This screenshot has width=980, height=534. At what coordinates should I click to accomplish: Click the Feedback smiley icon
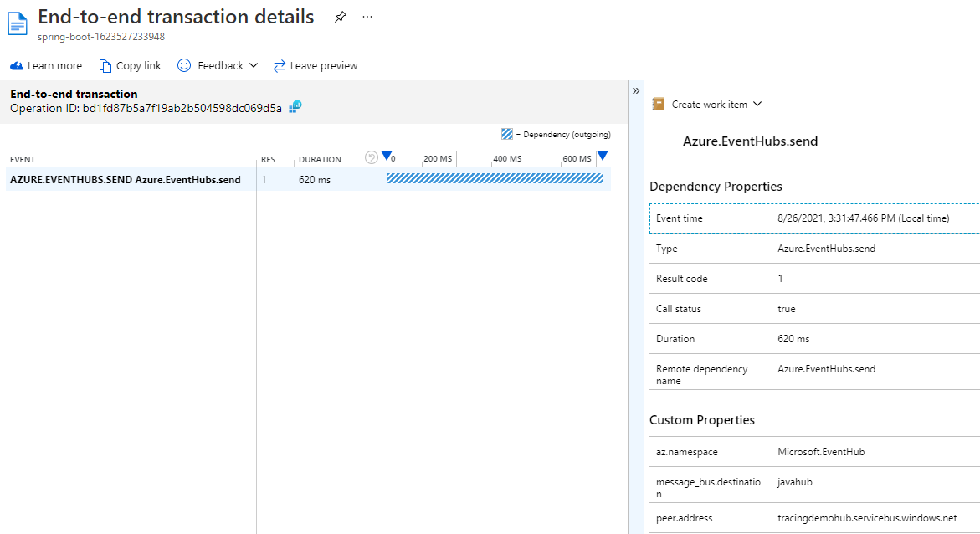pos(183,65)
